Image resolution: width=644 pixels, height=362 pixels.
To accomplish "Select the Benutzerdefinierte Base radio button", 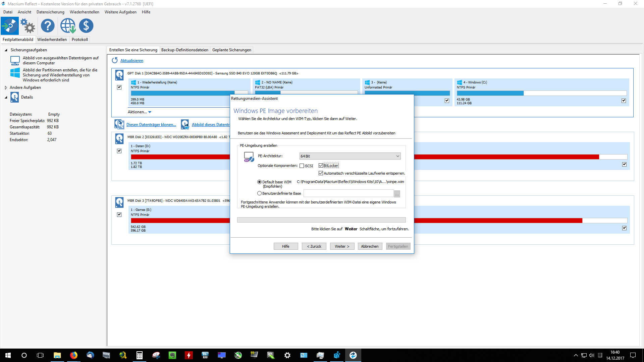I will pyautogui.click(x=259, y=193).
